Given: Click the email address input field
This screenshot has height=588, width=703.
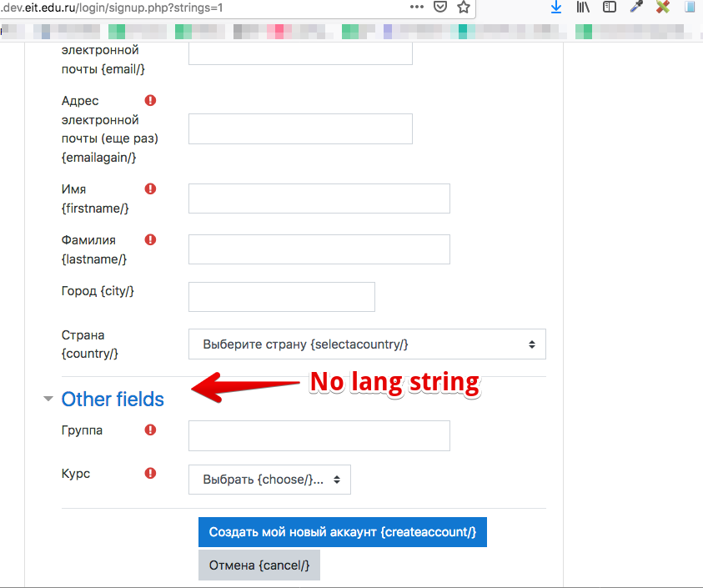Looking at the screenshot, I should [x=300, y=54].
